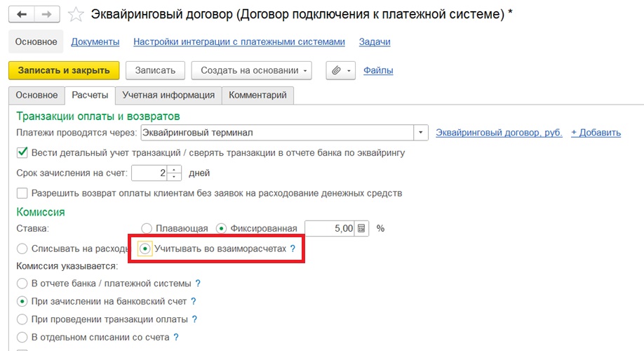This screenshot has width=644, height=351.
Task: Show help for В отчете банка option
Action: pyautogui.click(x=198, y=284)
